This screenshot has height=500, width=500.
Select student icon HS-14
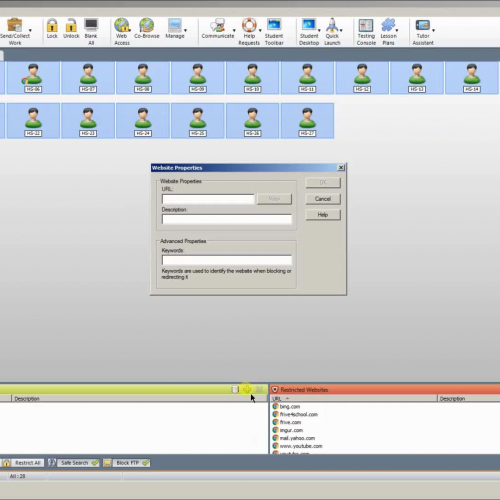pos(472,78)
